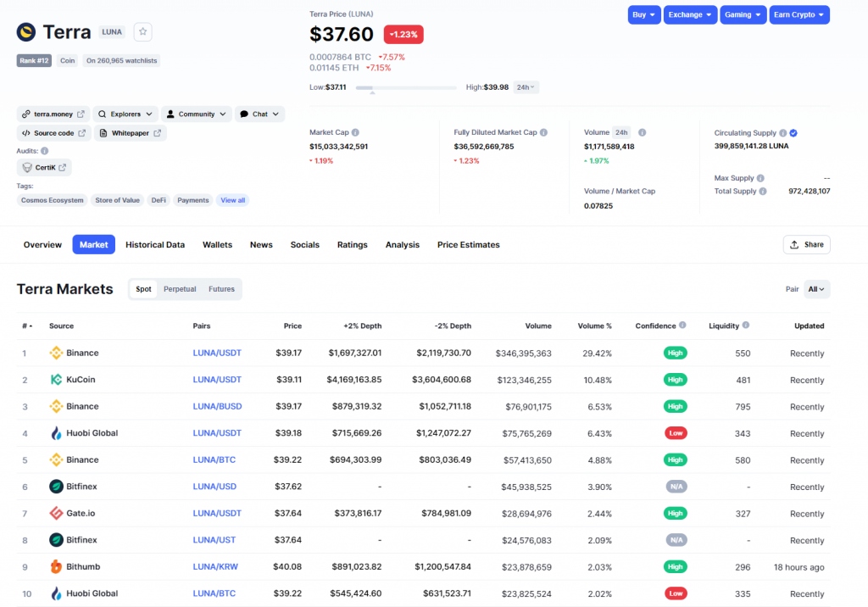Click the Max Supply info icon
This screenshot has height=607, width=868.
point(760,178)
